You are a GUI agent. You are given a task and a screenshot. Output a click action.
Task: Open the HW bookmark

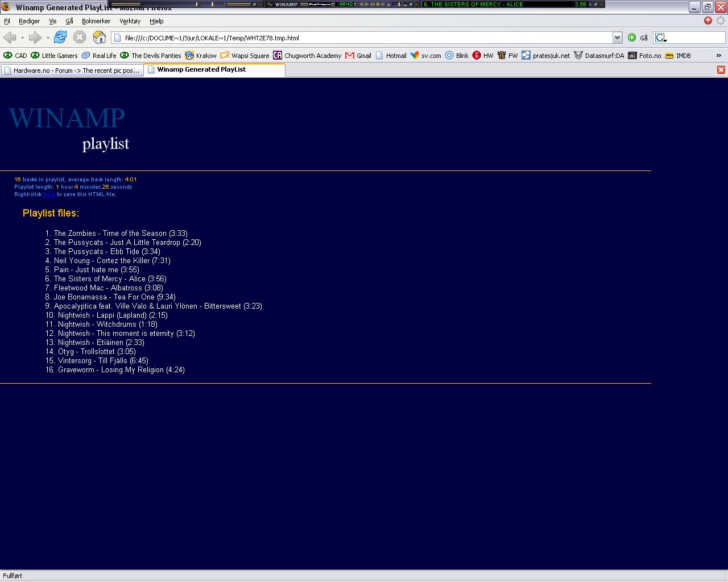pos(483,56)
